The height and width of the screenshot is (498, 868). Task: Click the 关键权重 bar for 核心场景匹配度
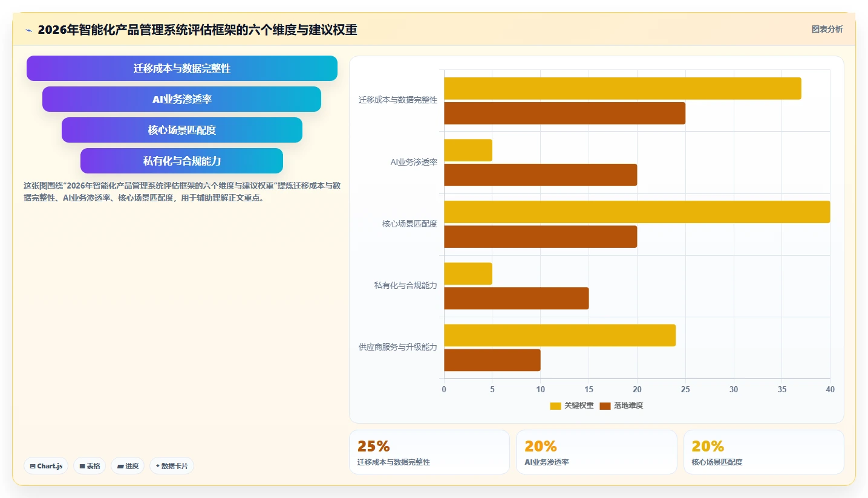coord(637,212)
